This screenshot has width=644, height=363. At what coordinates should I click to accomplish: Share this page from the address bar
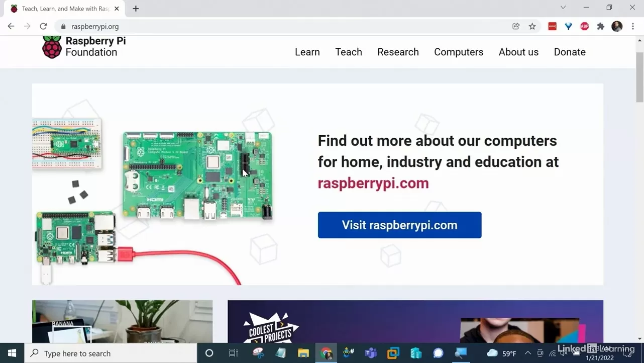click(x=516, y=26)
